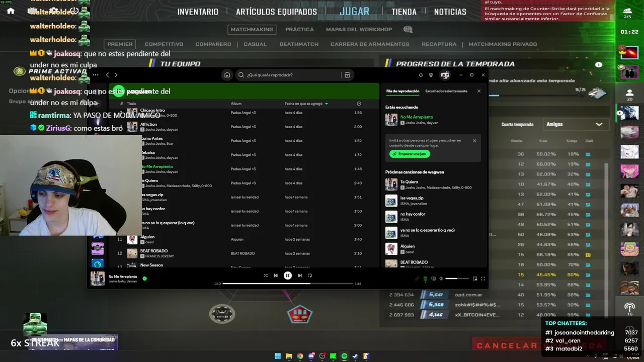Click the now playing album cover thumbnail
The width and height of the screenshot is (644, 362).
[x=98, y=279]
